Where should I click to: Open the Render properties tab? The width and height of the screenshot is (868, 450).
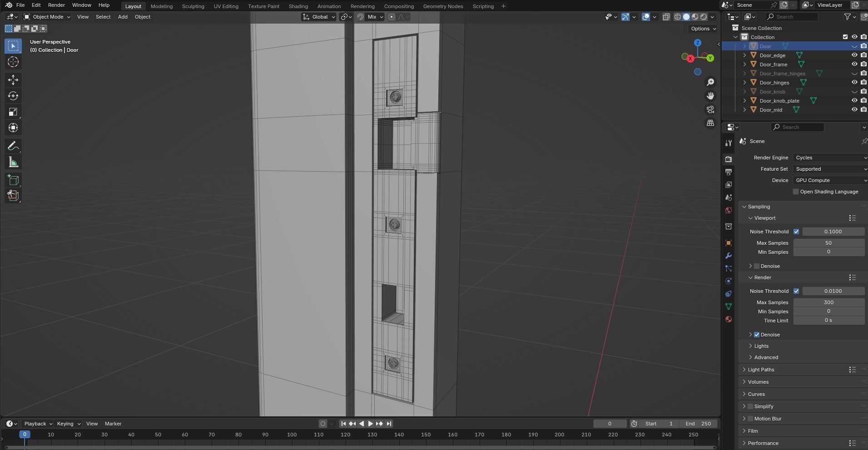729,159
